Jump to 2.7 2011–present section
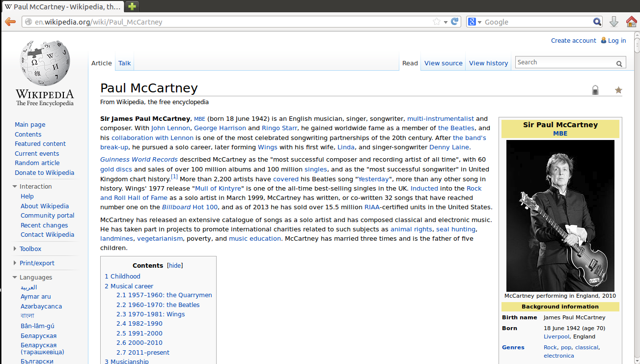The width and height of the screenshot is (640, 364). [x=143, y=353]
